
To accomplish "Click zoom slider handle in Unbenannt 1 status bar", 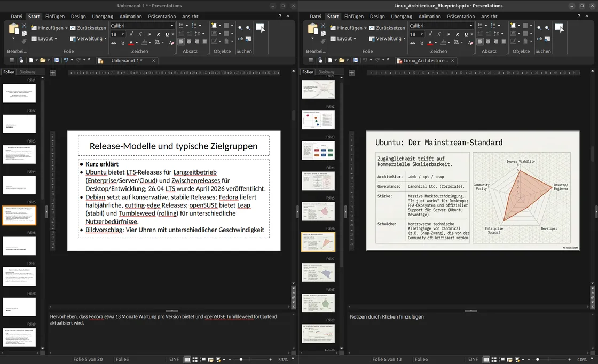I will coord(241,359).
